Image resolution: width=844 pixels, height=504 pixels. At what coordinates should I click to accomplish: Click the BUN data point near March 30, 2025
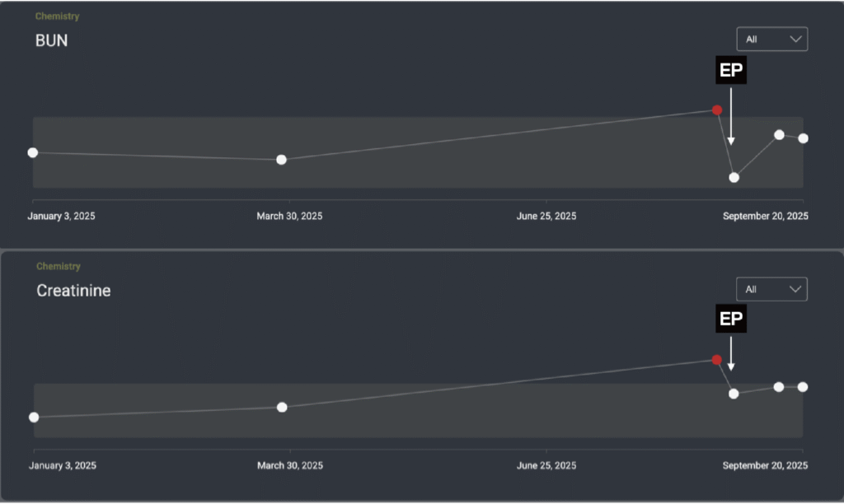[x=282, y=160]
